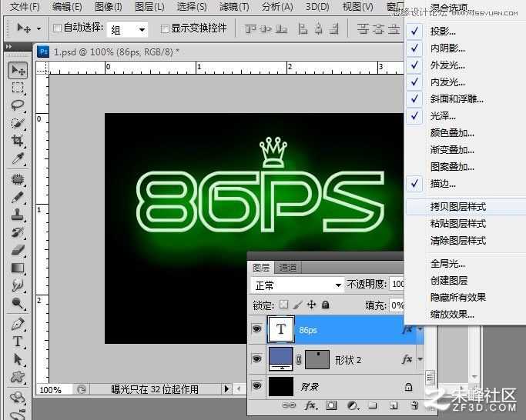Hide the 86ps text layer
The height and width of the screenshot is (420, 526).
click(256, 328)
